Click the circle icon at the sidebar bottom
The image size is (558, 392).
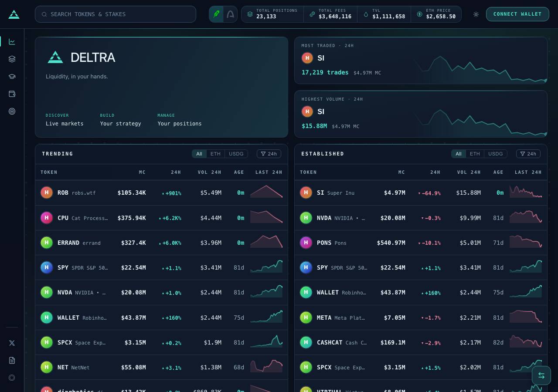12,378
